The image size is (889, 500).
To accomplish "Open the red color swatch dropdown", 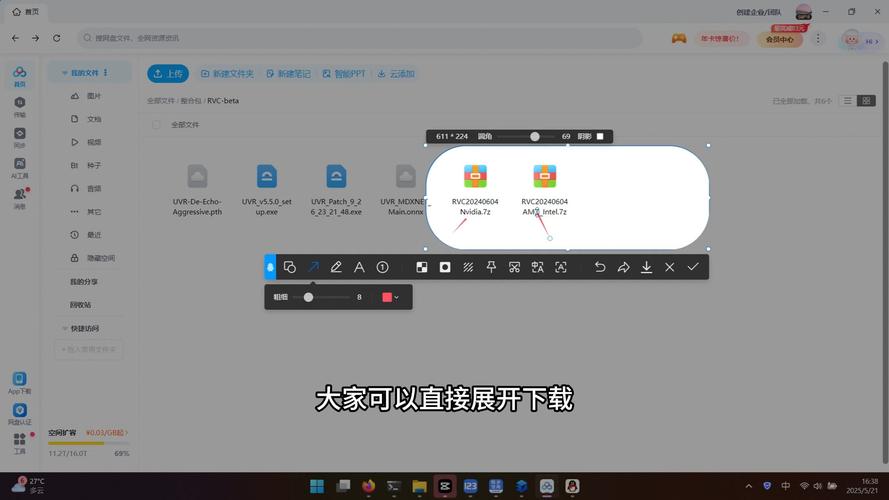I will 391,297.
